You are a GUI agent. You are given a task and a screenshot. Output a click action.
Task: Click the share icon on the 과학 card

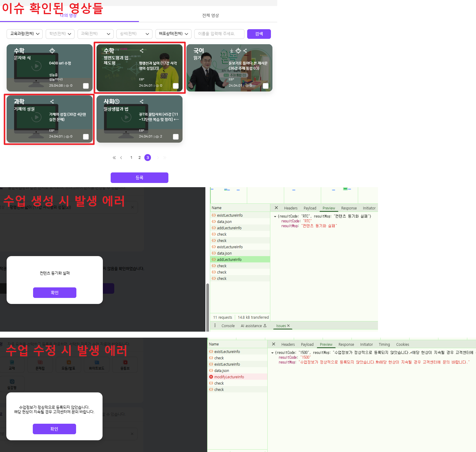[x=52, y=102]
